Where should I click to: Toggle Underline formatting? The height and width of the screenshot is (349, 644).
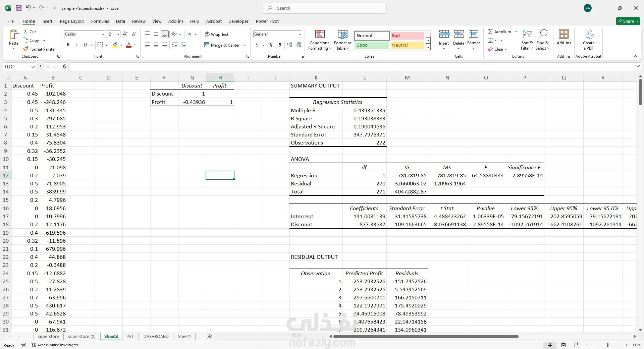tap(85, 45)
